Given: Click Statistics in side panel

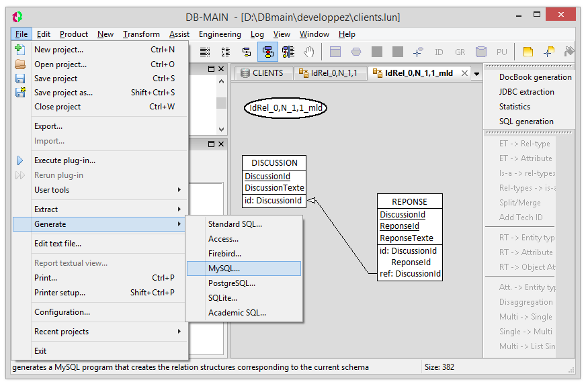Looking at the screenshot, I should click(515, 107).
